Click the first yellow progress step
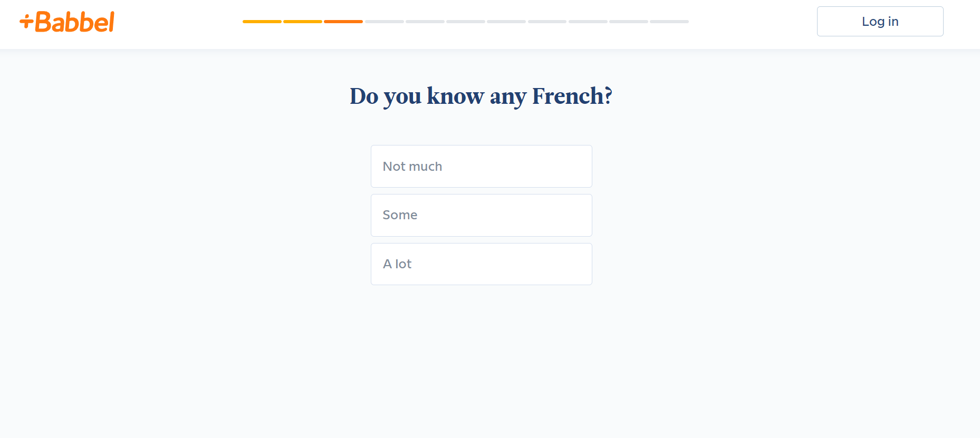Viewport: 980px width, 438px height. tap(262, 22)
